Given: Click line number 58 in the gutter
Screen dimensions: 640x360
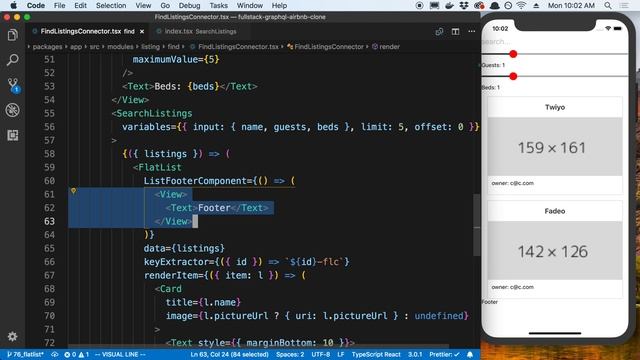Looking at the screenshot, I should (49, 154).
